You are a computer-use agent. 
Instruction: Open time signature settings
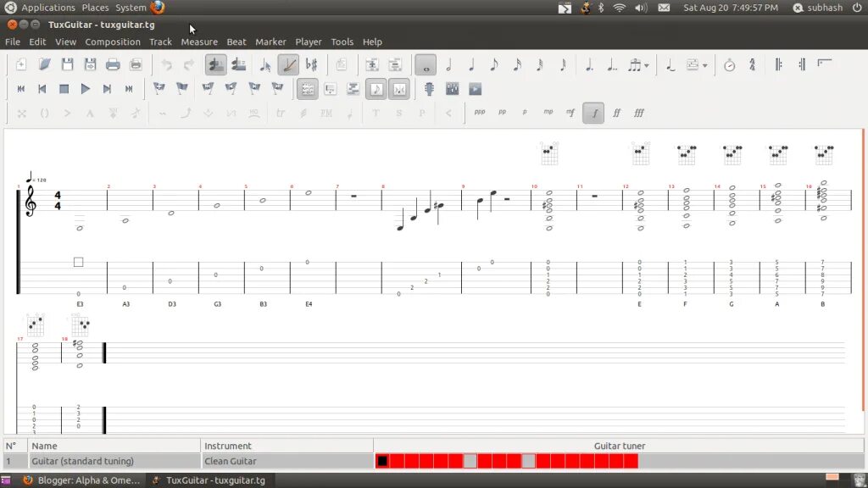tap(753, 64)
